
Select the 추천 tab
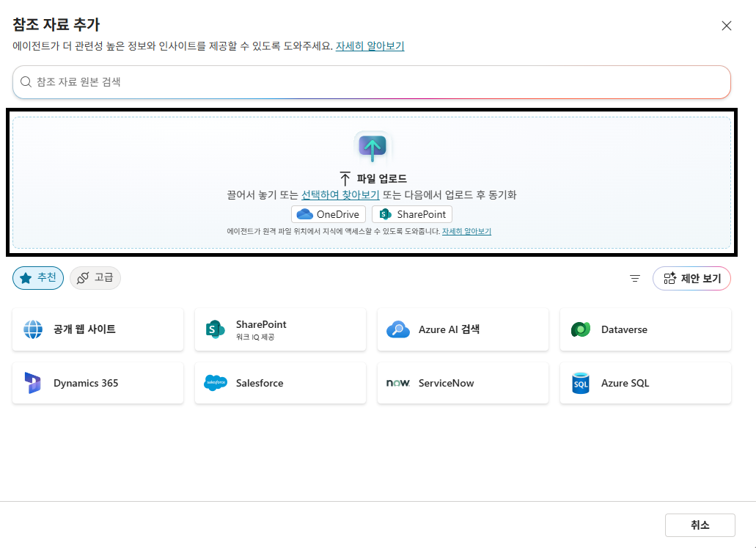pos(38,278)
